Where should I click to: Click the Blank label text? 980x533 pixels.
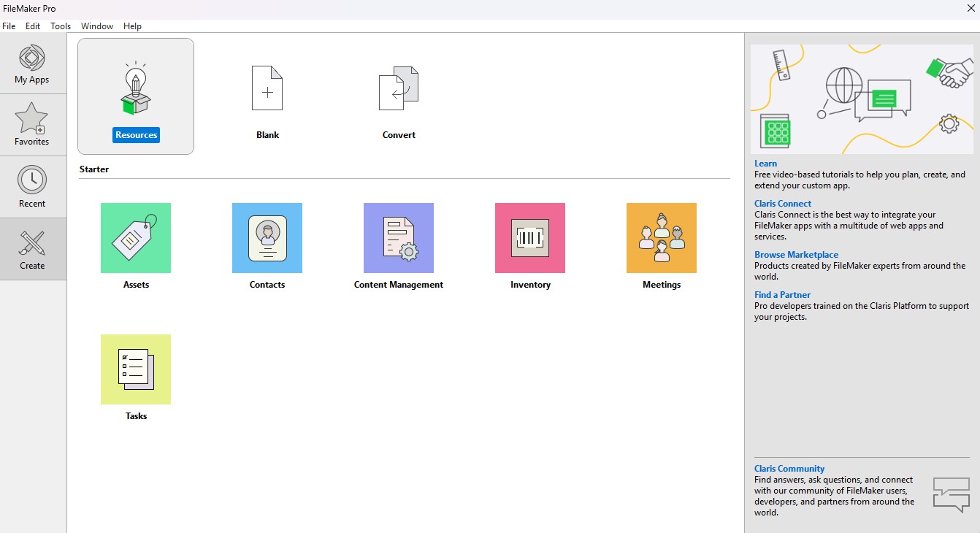tap(268, 135)
